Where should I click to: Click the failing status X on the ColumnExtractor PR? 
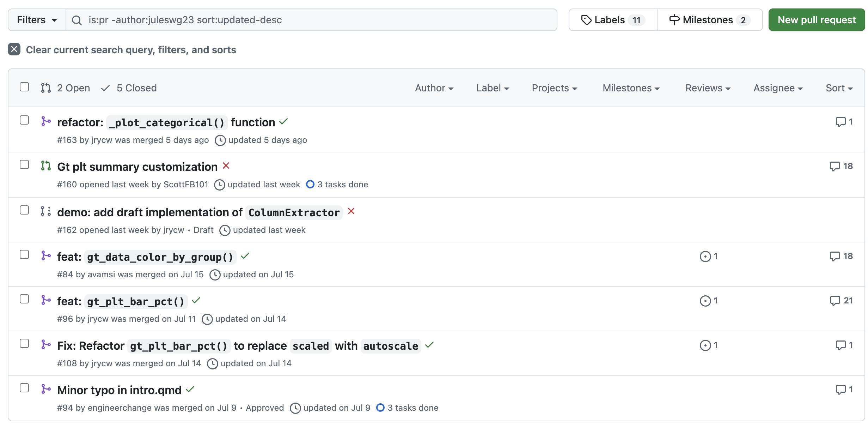tap(351, 211)
